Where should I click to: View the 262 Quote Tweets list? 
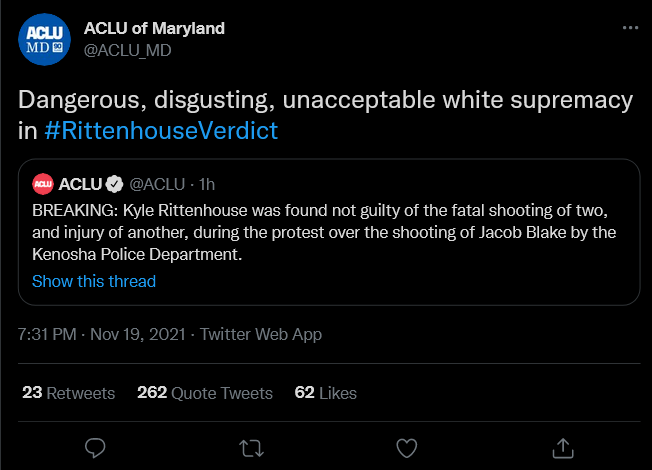[205, 393]
